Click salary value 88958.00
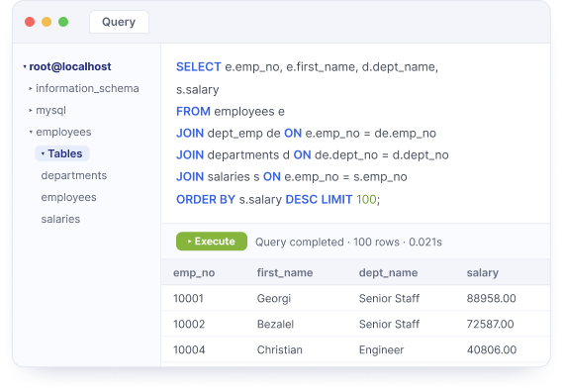Screen dimensions: 563x392 click(491, 298)
